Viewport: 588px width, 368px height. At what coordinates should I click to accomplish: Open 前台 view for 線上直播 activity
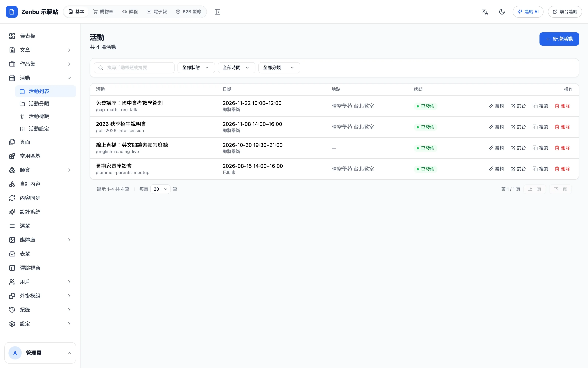[518, 148]
